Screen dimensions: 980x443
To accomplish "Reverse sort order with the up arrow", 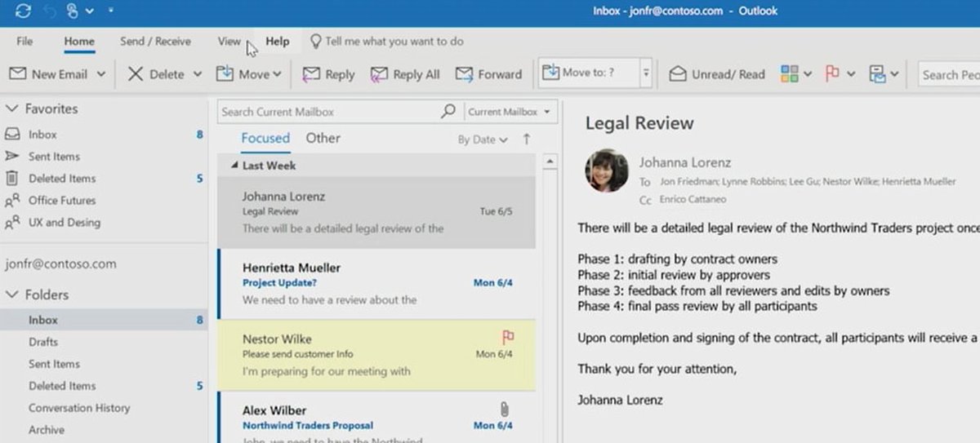I will pos(527,140).
